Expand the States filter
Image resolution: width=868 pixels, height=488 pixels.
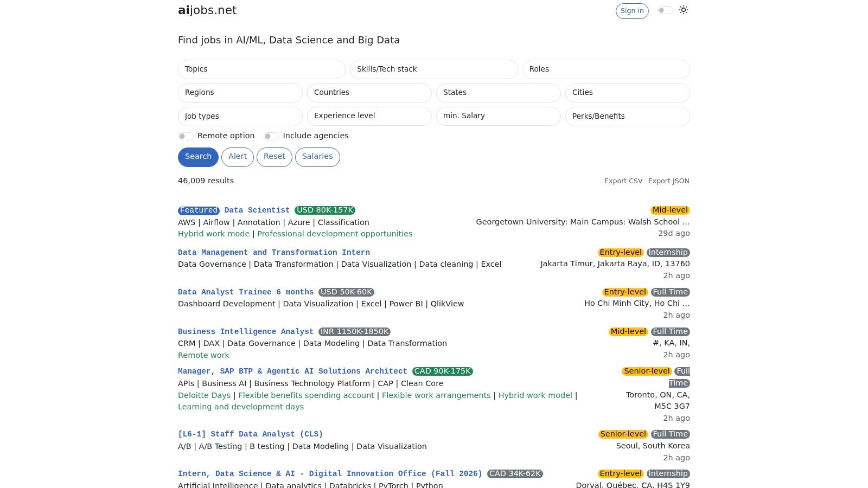(499, 93)
